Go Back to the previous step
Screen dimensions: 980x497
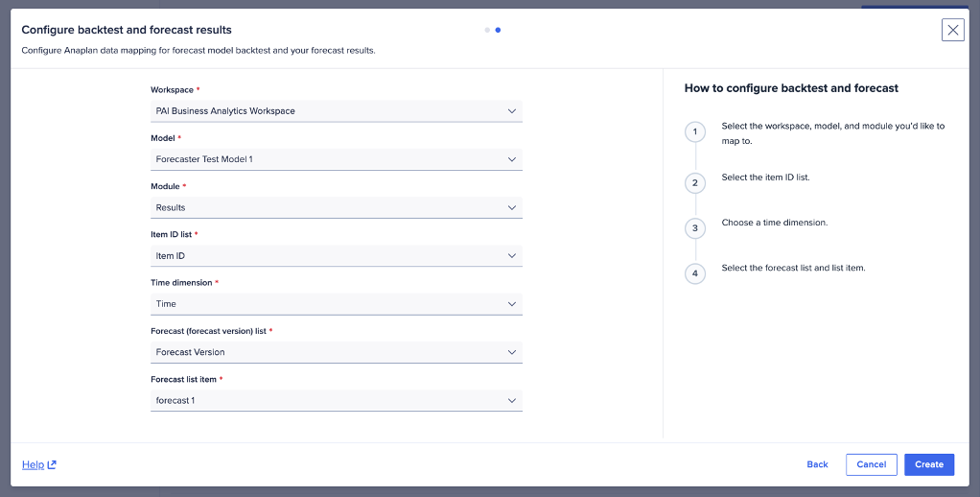pos(817,464)
